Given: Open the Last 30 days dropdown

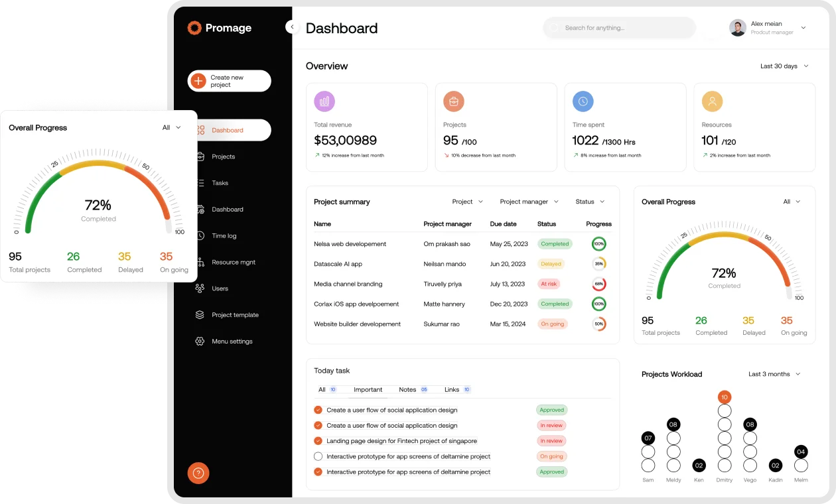Looking at the screenshot, I should tap(784, 66).
